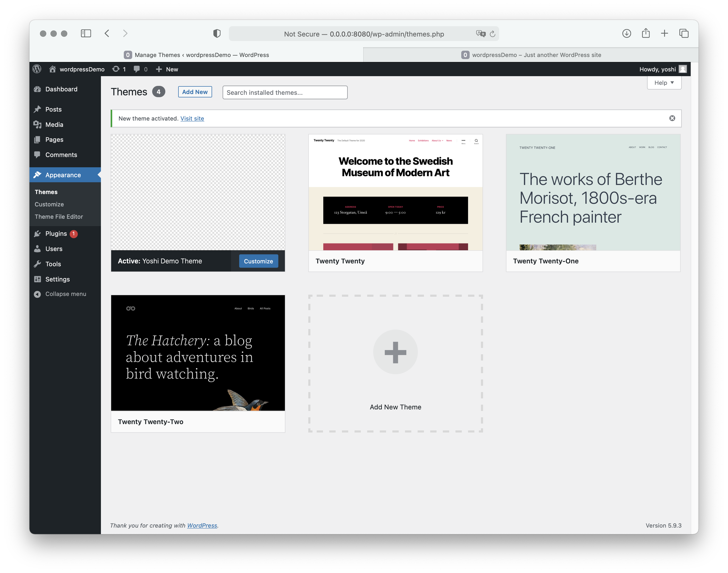The width and height of the screenshot is (728, 573).
Task: Open the privacy shield report
Action: (217, 33)
